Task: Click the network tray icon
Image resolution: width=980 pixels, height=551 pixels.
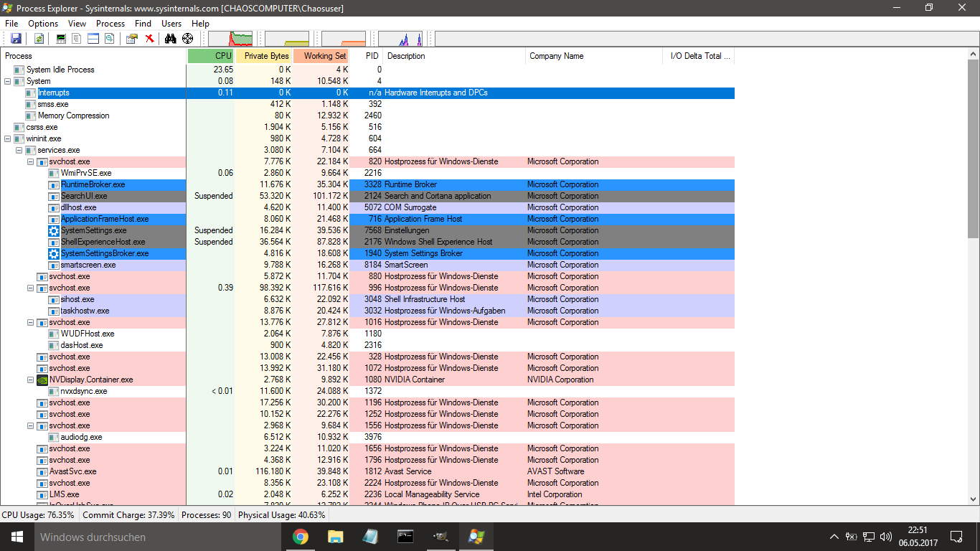Action: [869, 537]
